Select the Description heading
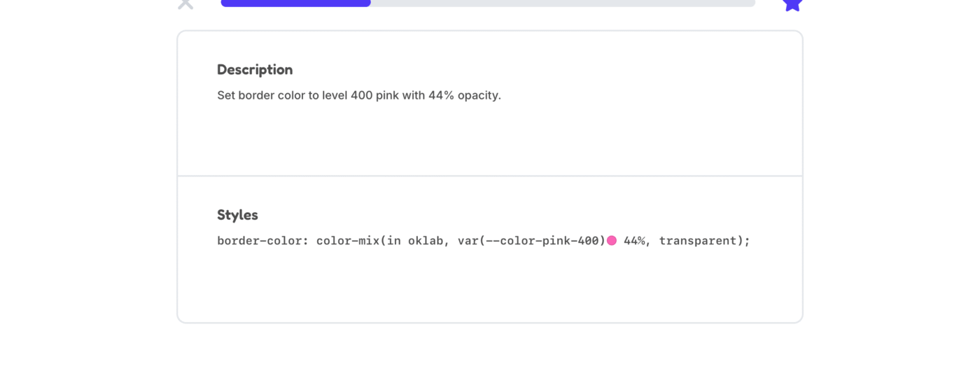This screenshot has height=385, width=980. pos(255,69)
